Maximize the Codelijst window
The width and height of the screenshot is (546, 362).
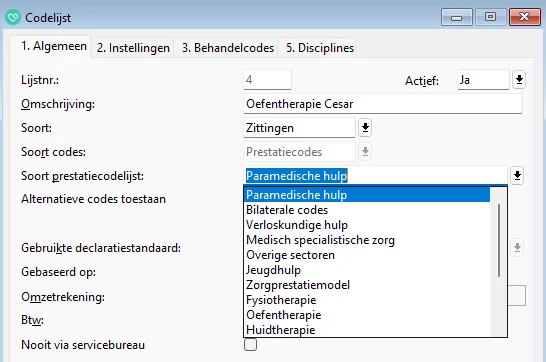click(490, 17)
